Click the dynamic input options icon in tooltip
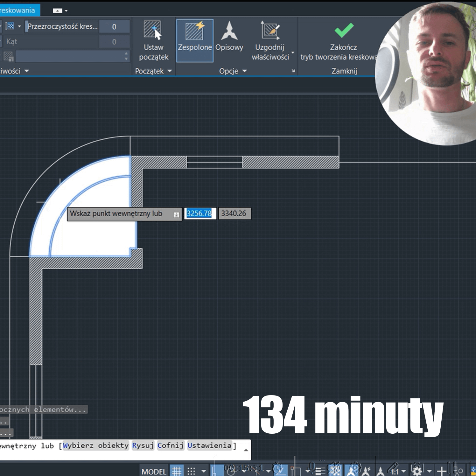This screenshot has width=476, height=476. click(x=176, y=215)
